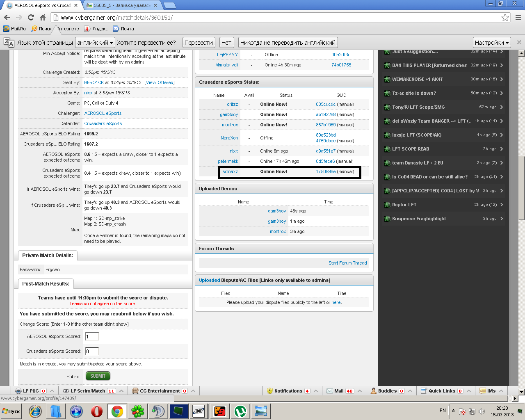
Task: Open ICQ flower icon in taskbar
Action: (137, 411)
